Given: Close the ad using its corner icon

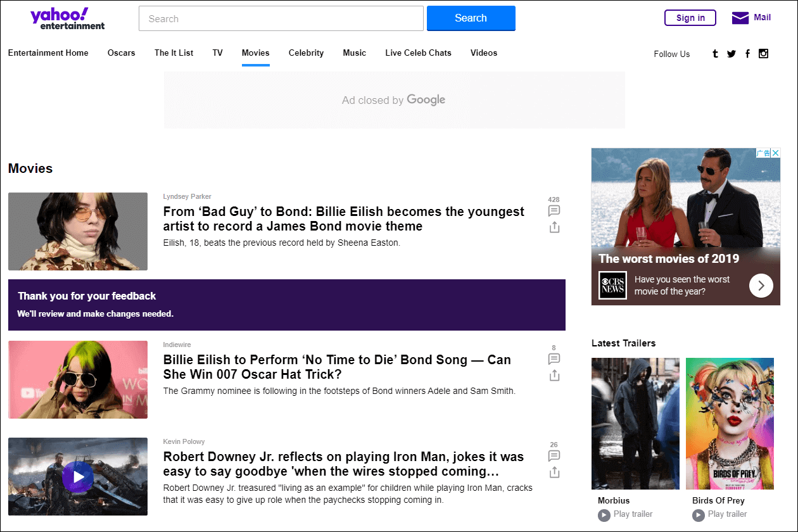Looking at the screenshot, I should coord(775,153).
